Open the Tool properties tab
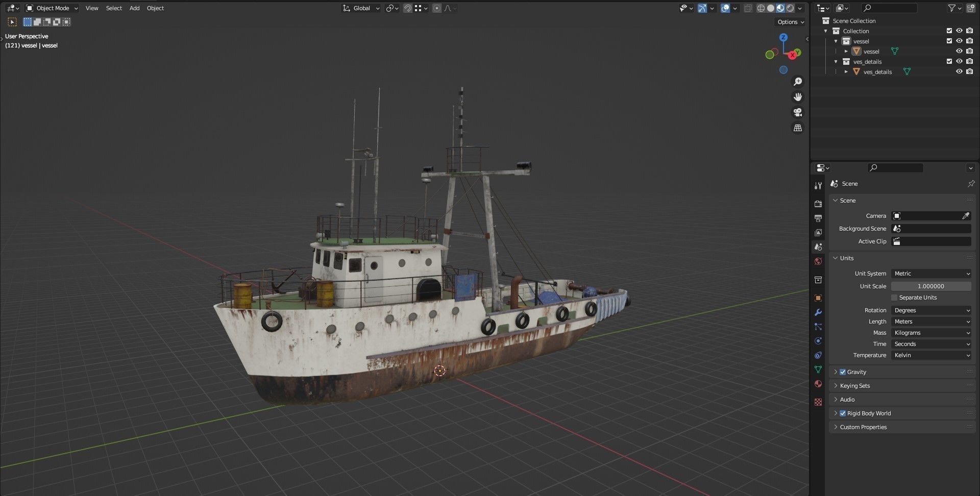This screenshot has width=980, height=496. pyautogui.click(x=818, y=186)
